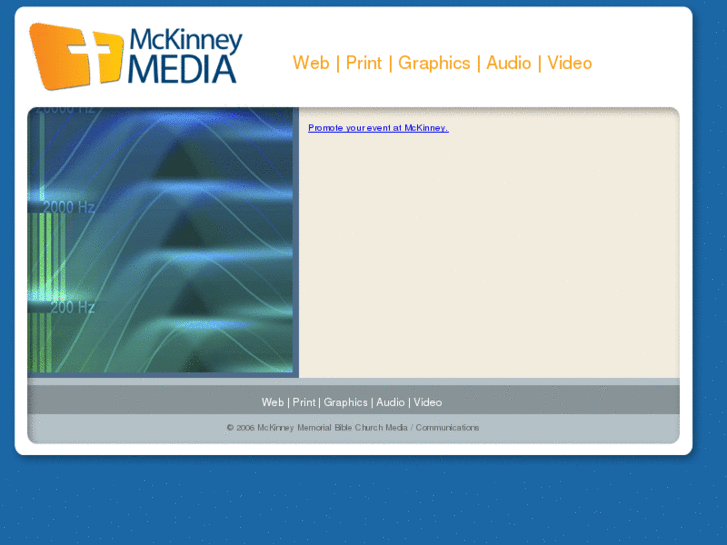
Task: Select Print in the gray footer navigation
Action: click(304, 402)
